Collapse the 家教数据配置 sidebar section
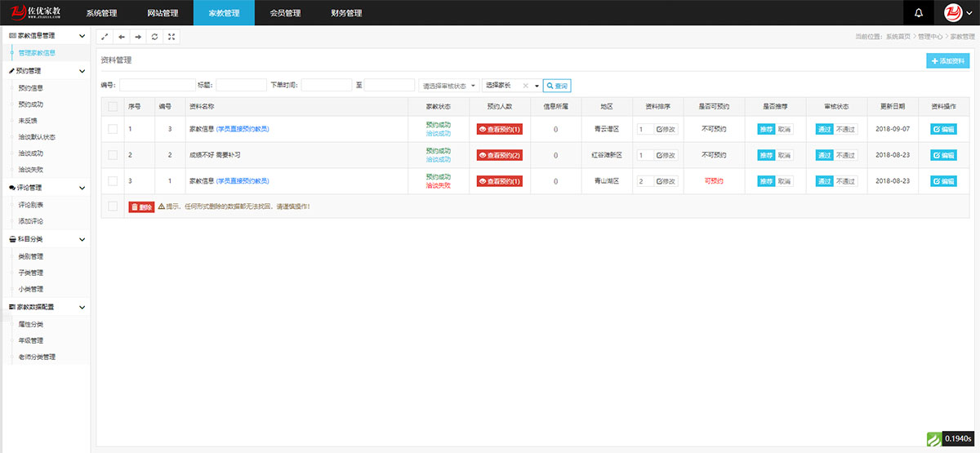Image resolution: width=980 pixels, height=453 pixels. pos(82,307)
